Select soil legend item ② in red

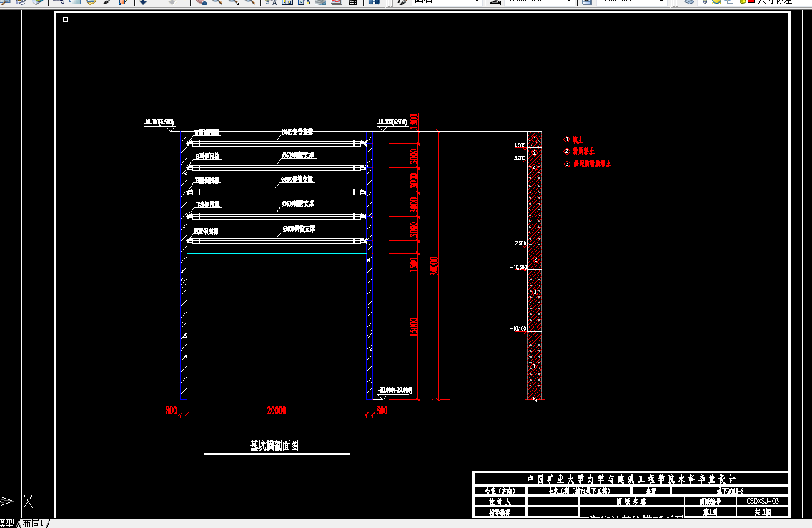pyautogui.click(x=579, y=151)
